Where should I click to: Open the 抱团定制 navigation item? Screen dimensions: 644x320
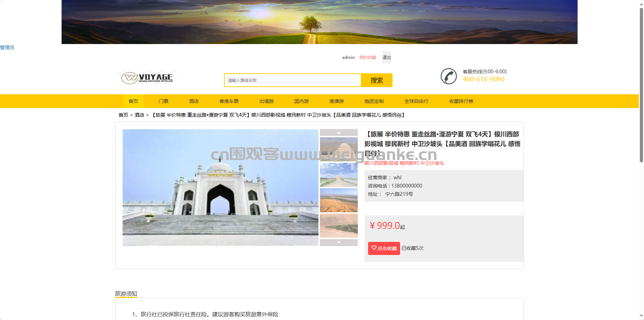[x=374, y=101]
